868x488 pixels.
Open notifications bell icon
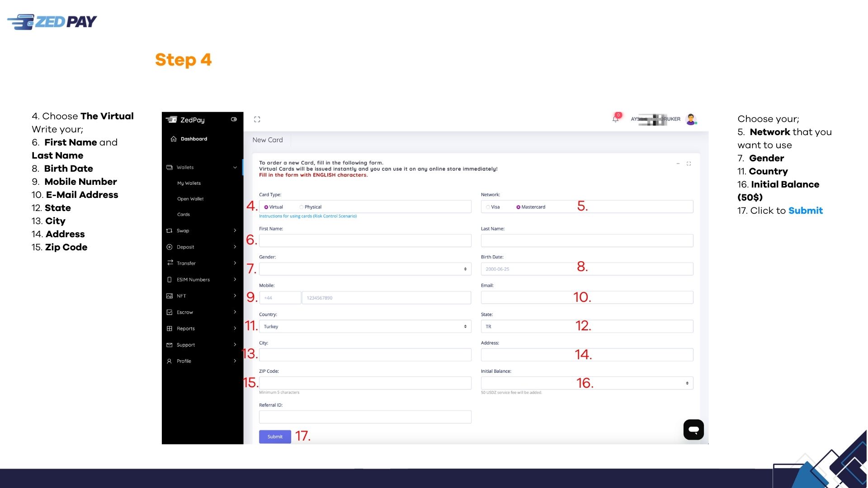616,118
